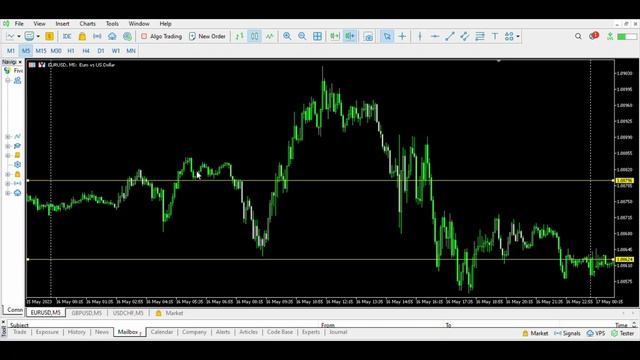The image size is (640, 360).
Task: Click the yellow dollar Market Watch icon
Action: (x=49, y=36)
